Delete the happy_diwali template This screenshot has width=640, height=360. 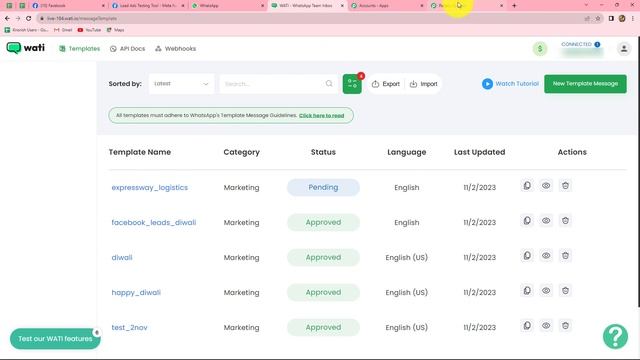pos(565,291)
